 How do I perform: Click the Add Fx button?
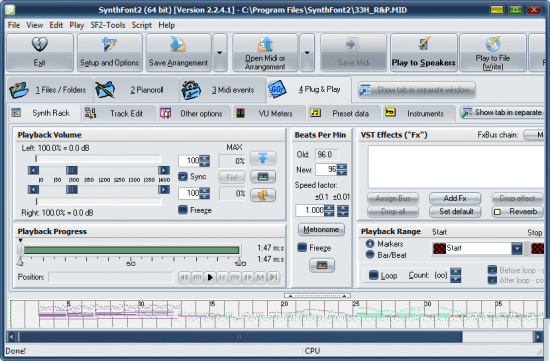pyautogui.click(x=455, y=198)
